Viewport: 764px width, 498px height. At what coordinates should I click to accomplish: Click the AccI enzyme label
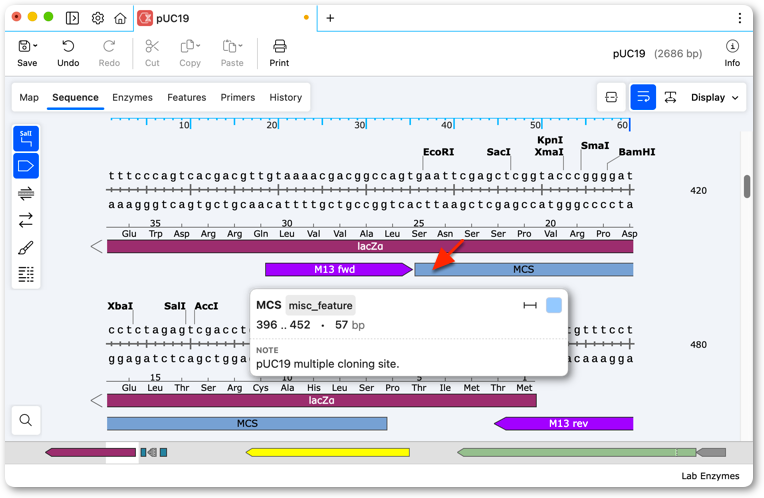tap(206, 306)
